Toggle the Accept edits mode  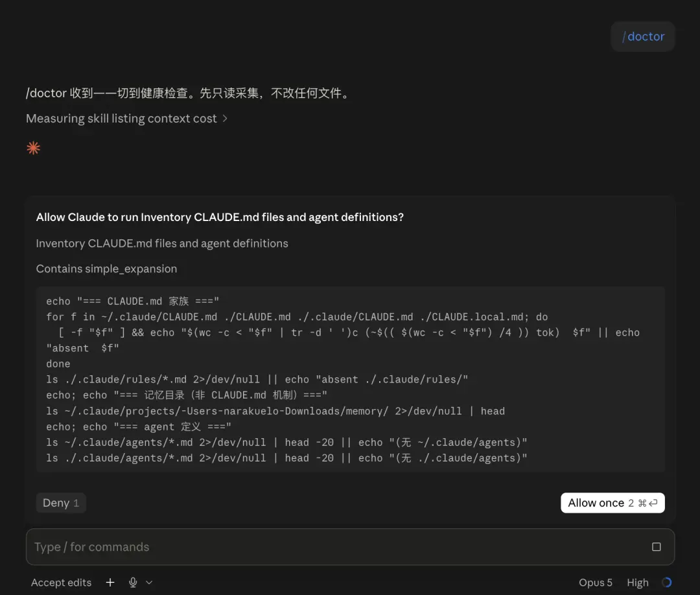(x=61, y=583)
